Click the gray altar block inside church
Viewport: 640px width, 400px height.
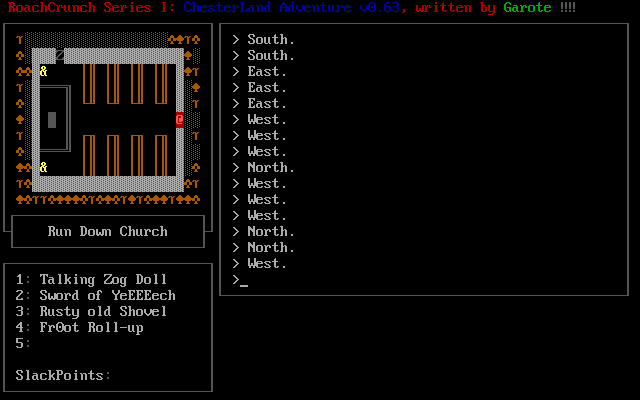(52, 120)
